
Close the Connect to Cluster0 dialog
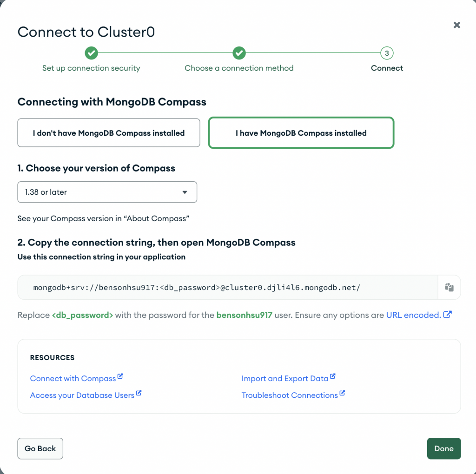click(x=456, y=25)
